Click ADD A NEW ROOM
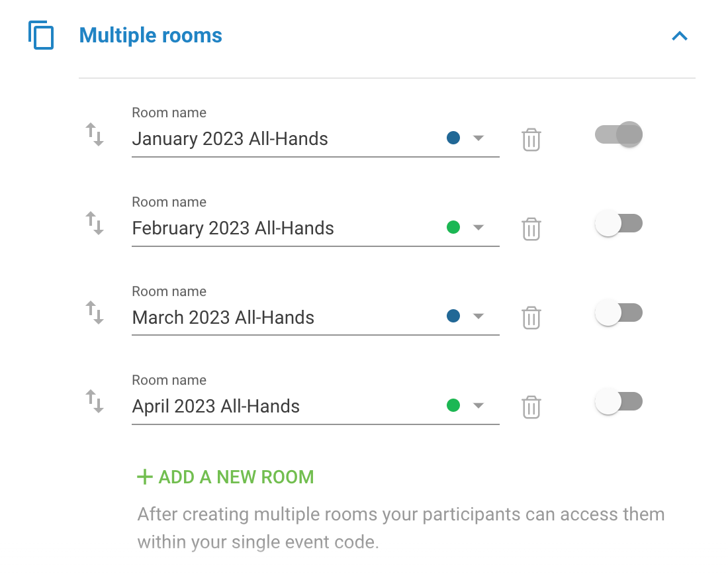Viewport: 728px width, 580px height. pyautogui.click(x=226, y=477)
